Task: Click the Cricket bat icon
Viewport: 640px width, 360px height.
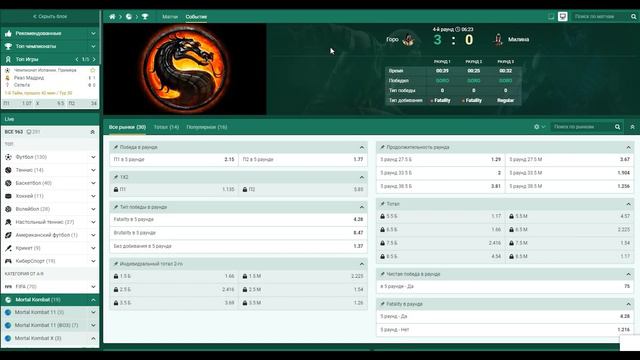Action: click(8, 248)
